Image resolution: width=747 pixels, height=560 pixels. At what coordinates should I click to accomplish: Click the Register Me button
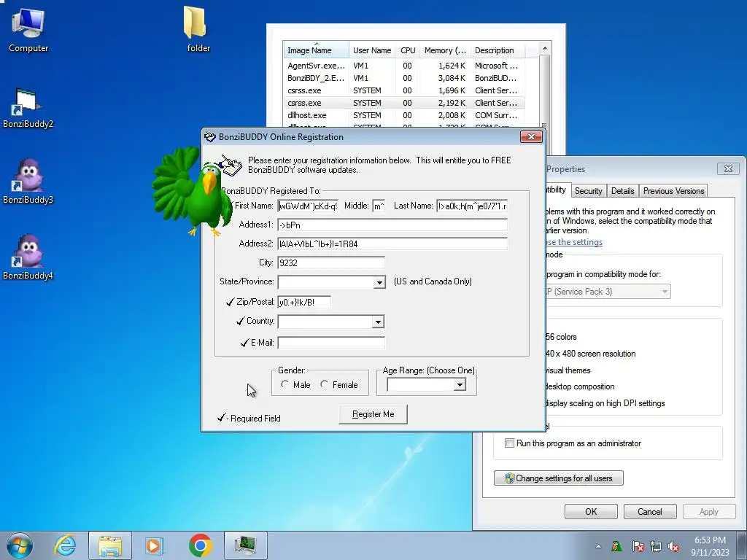373,414
